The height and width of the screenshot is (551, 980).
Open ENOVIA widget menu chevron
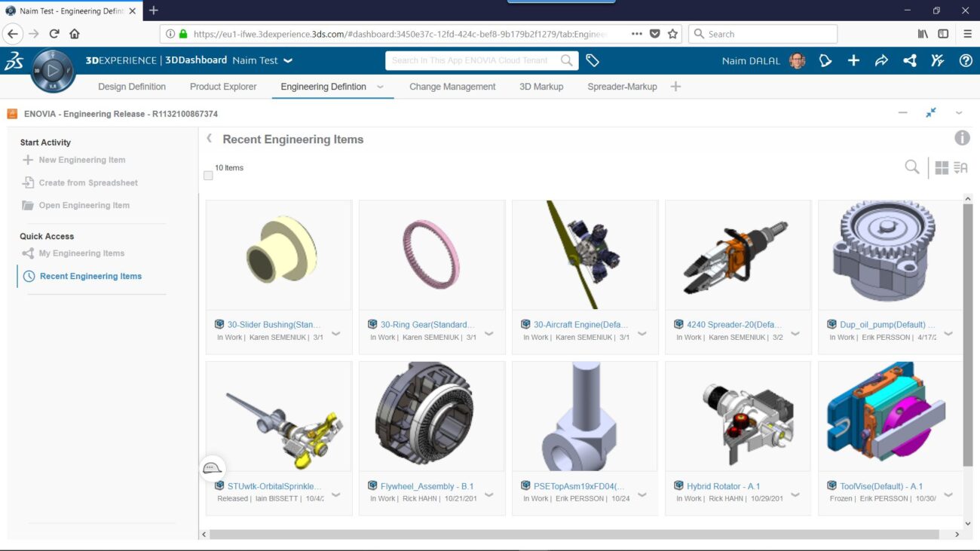pyautogui.click(x=959, y=113)
